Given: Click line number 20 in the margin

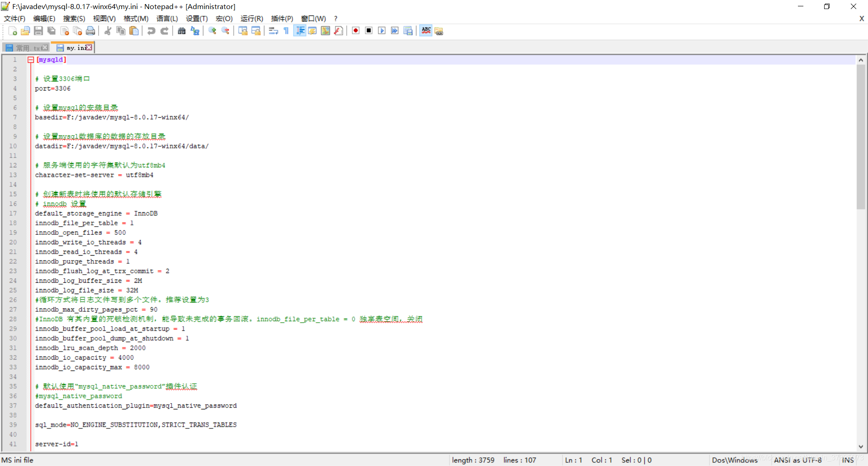Looking at the screenshot, I should pyautogui.click(x=13, y=243).
